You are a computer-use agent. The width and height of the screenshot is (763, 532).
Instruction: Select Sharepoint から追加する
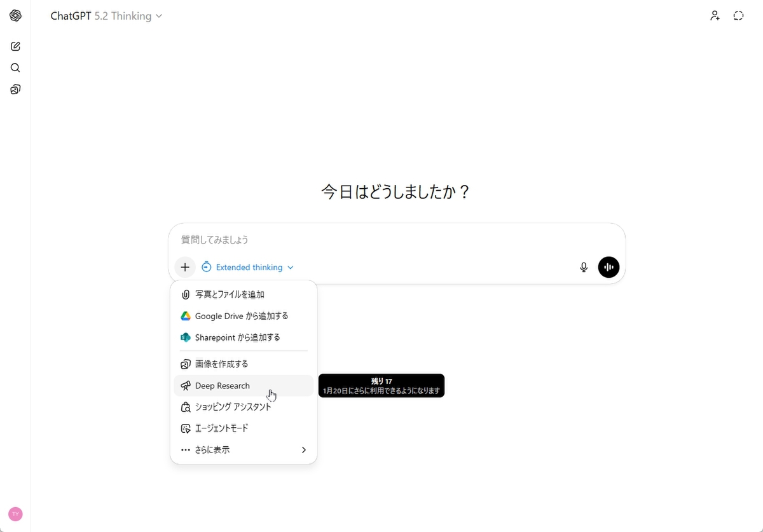(244, 338)
